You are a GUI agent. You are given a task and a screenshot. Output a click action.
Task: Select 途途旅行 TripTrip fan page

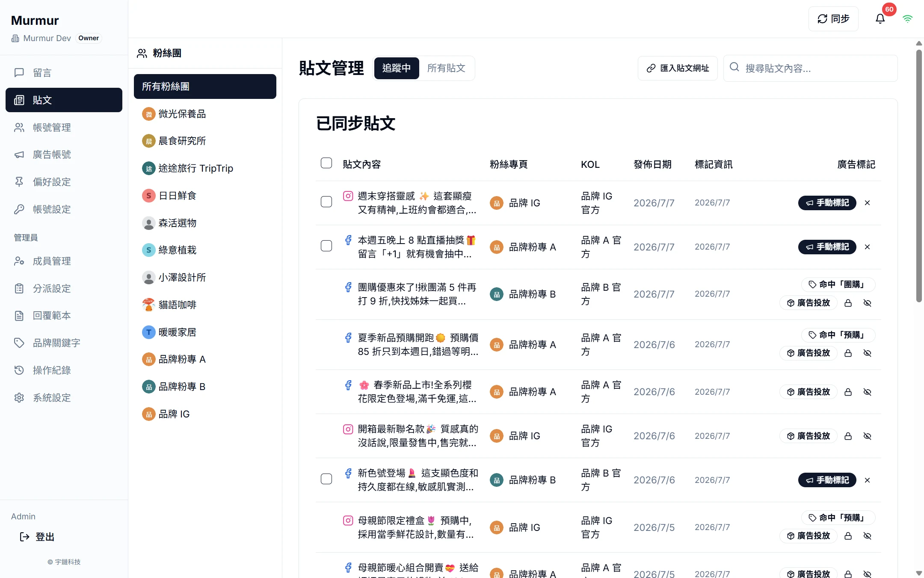(205, 168)
